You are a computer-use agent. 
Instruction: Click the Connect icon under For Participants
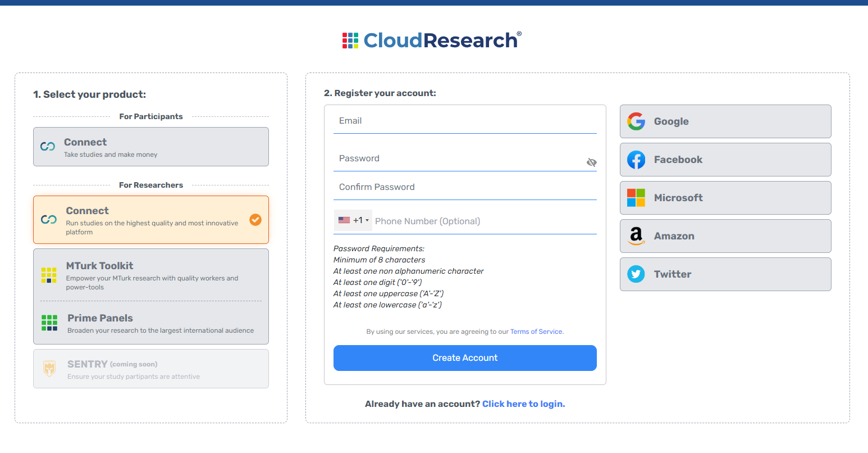point(48,147)
